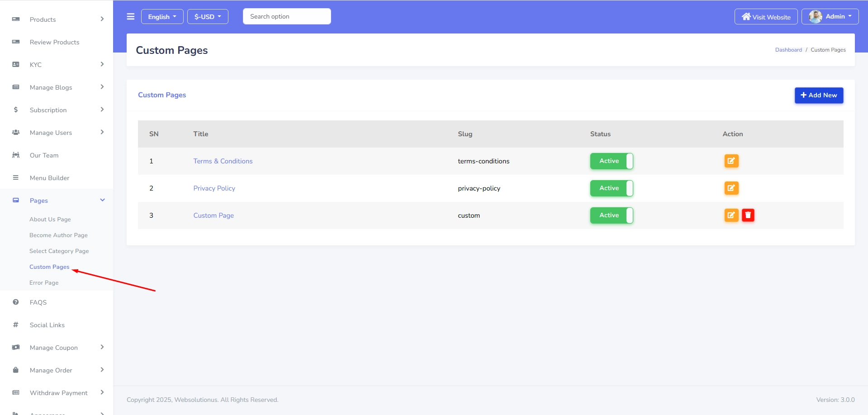Click the custom slug cell

469,215
